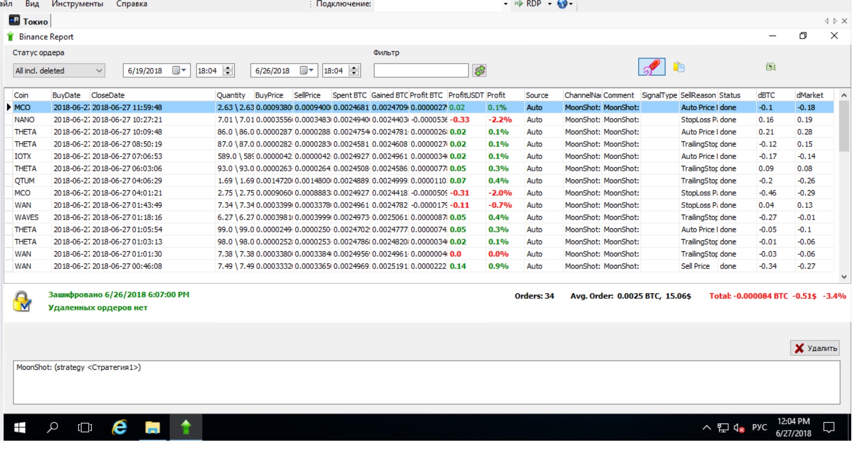Viewport: 868px width, 461px height.
Task: Open the Action Center notification icon
Action: click(829, 428)
